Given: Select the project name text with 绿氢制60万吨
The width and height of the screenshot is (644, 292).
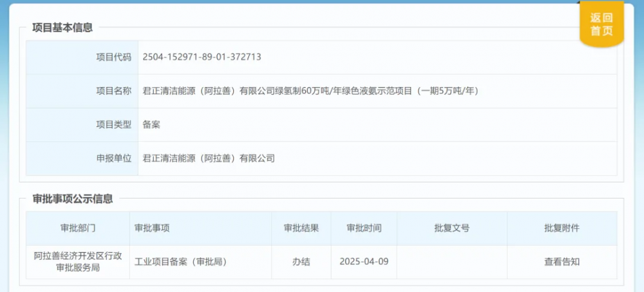Looking at the screenshot, I should coord(310,92).
